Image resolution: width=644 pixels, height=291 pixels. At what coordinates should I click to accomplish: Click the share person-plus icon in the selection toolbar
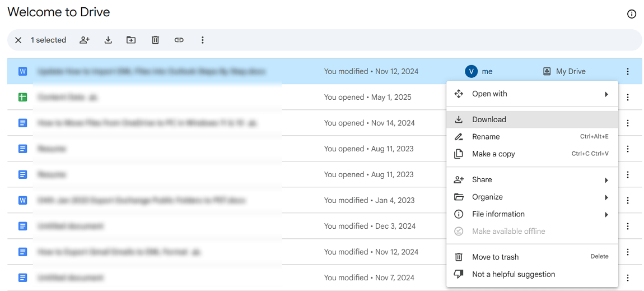point(85,40)
